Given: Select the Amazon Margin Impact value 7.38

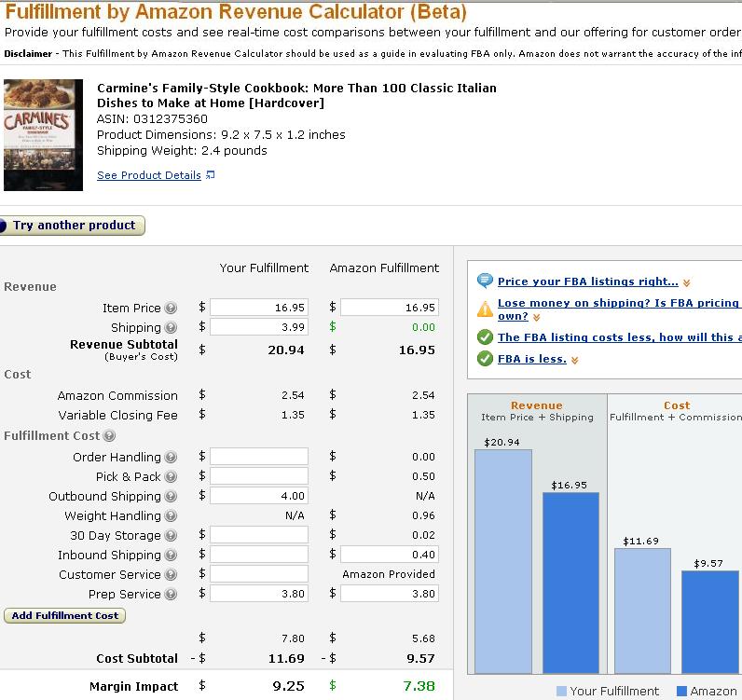Looking at the screenshot, I should pos(419,686).
